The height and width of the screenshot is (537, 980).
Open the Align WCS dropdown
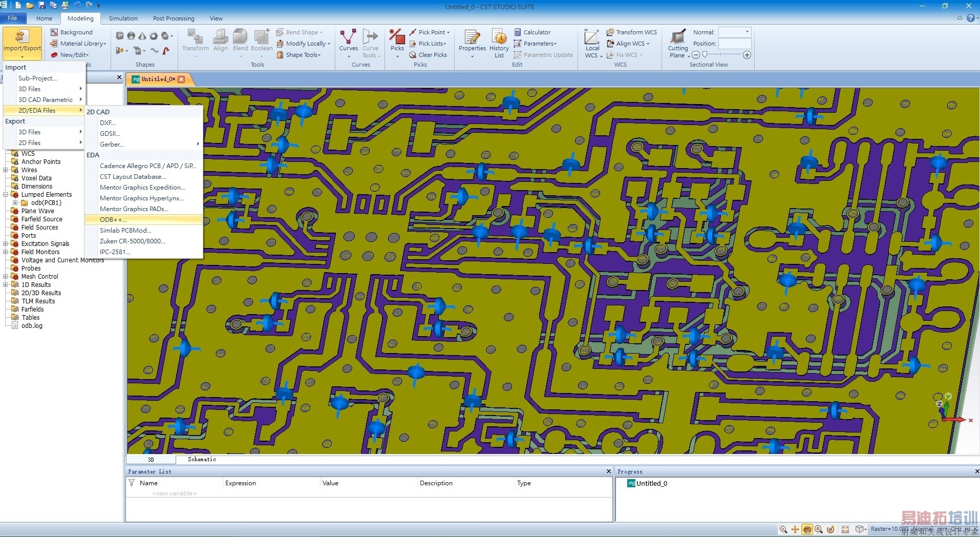pos(628,44)
